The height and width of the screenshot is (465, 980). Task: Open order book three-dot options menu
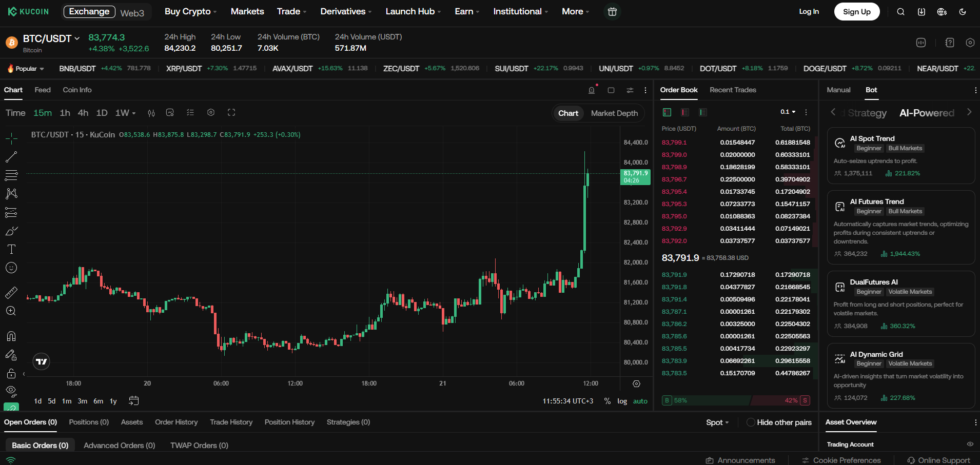806,112
